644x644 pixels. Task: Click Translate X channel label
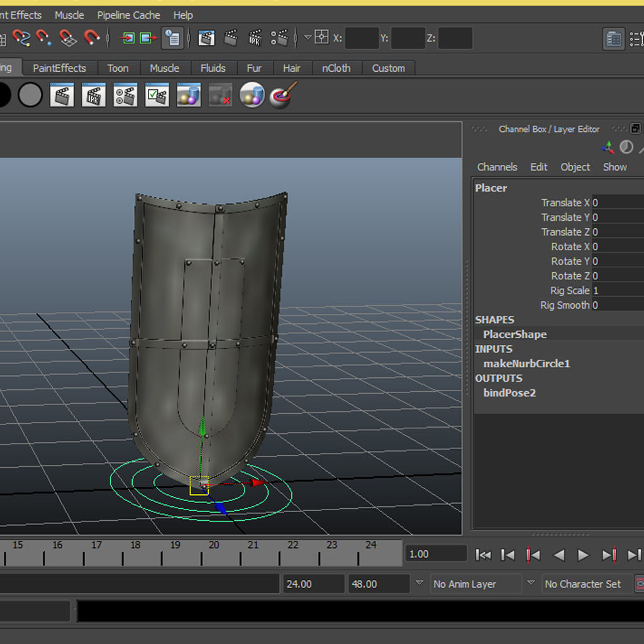point(565,203)
